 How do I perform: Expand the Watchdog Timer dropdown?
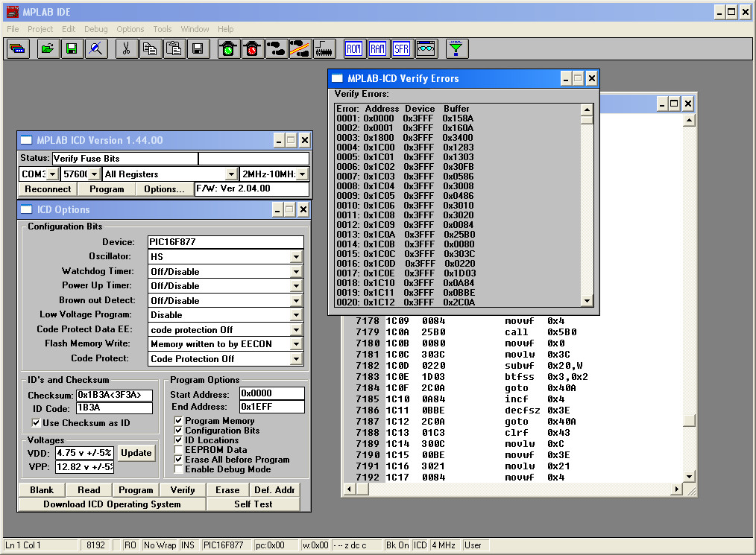click(x=297, y=272)
